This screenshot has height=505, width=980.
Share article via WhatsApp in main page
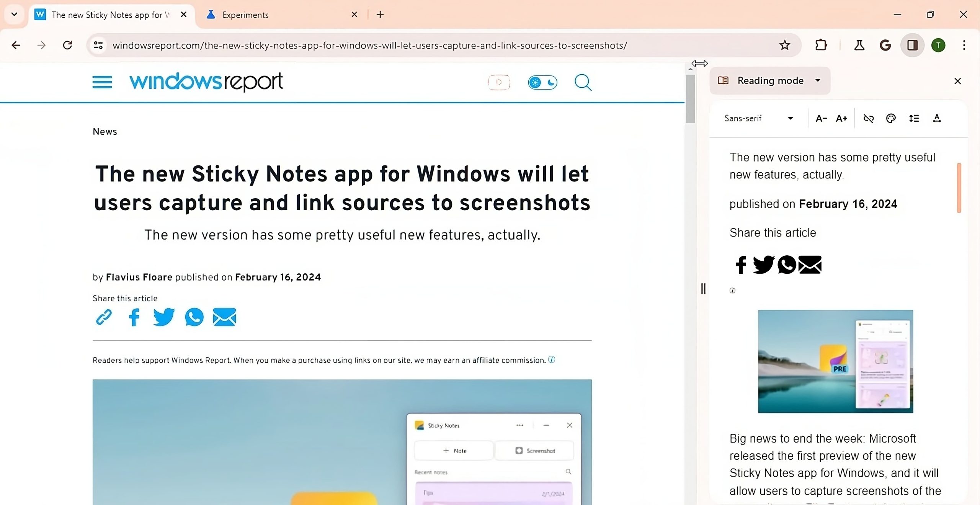(x=194, y=317)
